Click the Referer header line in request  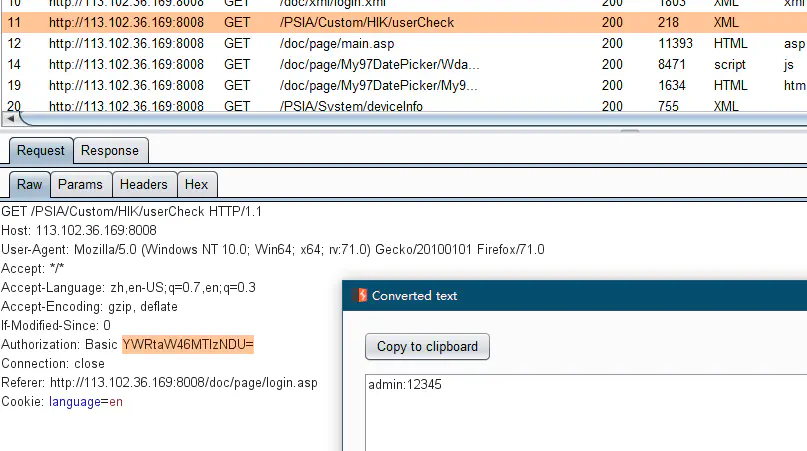158,383
